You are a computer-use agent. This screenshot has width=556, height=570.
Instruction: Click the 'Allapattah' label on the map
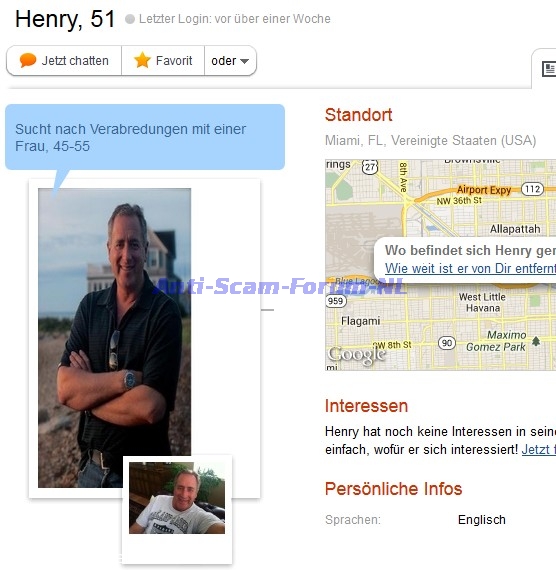click(515, 229)
